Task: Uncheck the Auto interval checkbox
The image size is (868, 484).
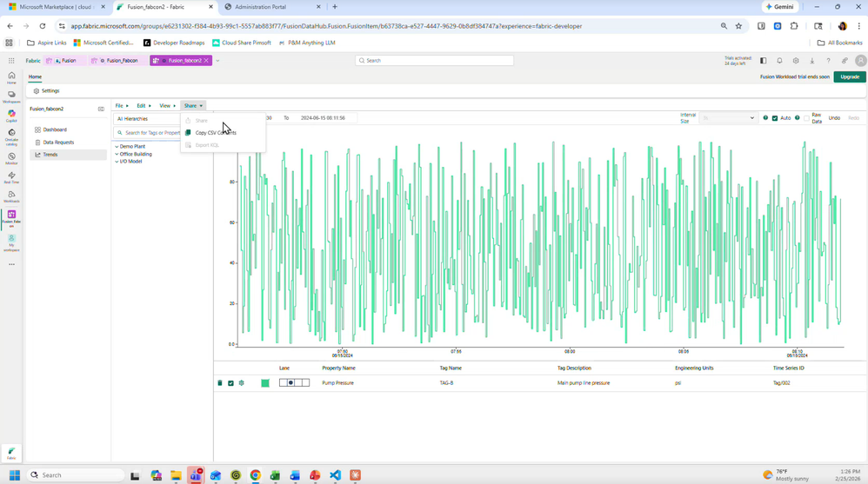Action: (775, 118)
